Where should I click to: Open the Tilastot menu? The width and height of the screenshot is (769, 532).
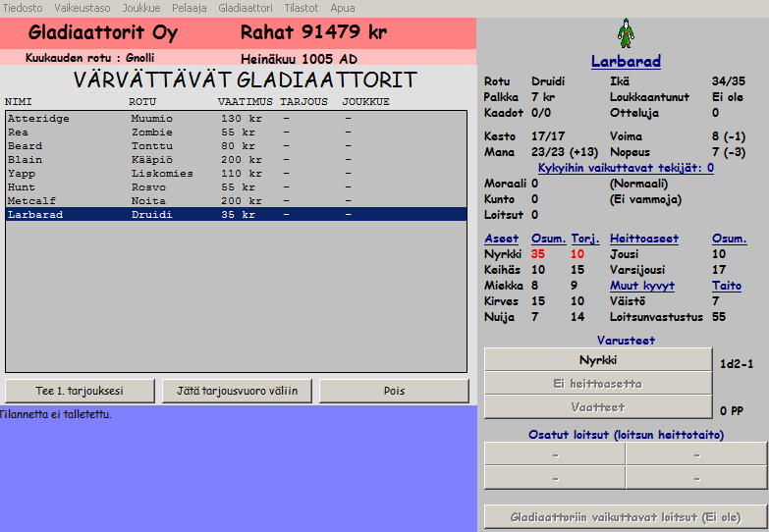coord(302,7)
